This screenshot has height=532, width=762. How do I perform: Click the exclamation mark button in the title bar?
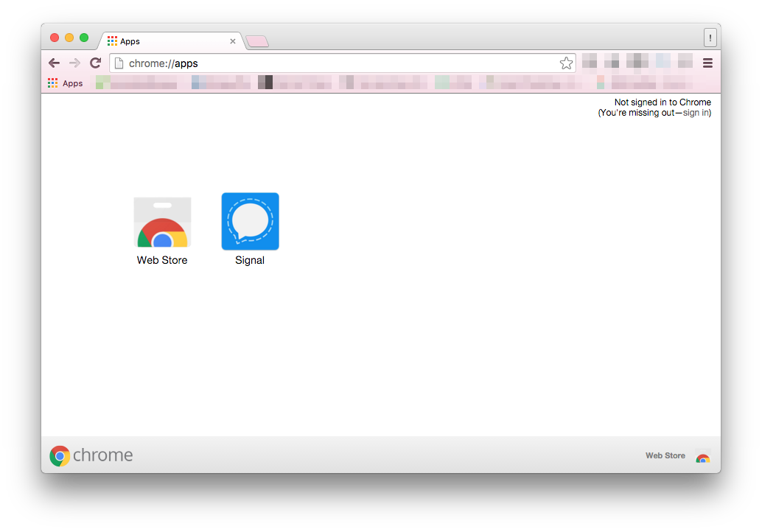[x=710, y=38]
